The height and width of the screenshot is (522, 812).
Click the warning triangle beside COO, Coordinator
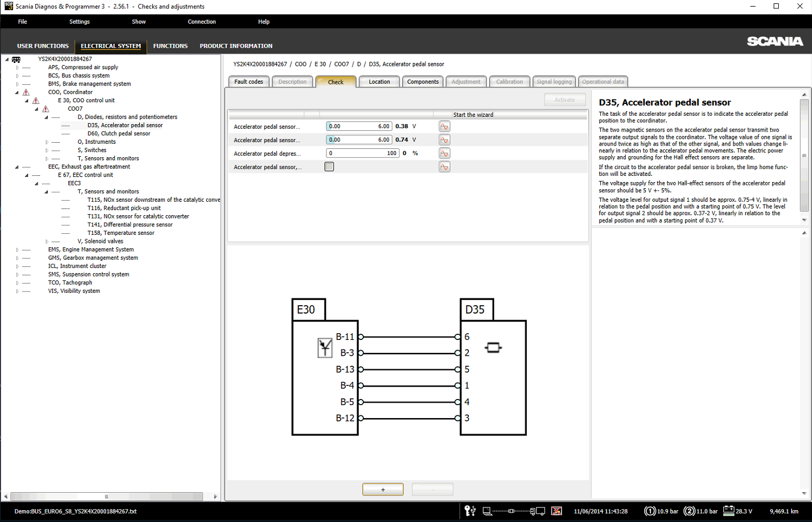pyautogui.click(x=26, y=92)
